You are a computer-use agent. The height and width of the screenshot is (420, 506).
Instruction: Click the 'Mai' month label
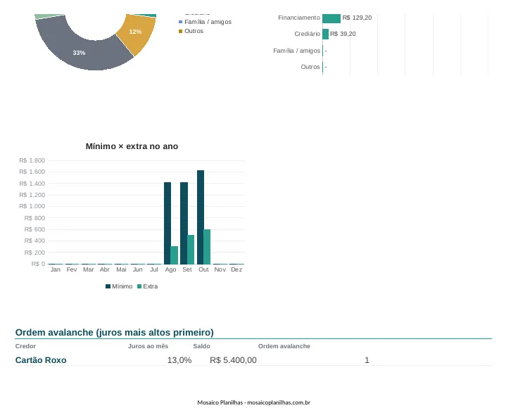click(121, 269)
